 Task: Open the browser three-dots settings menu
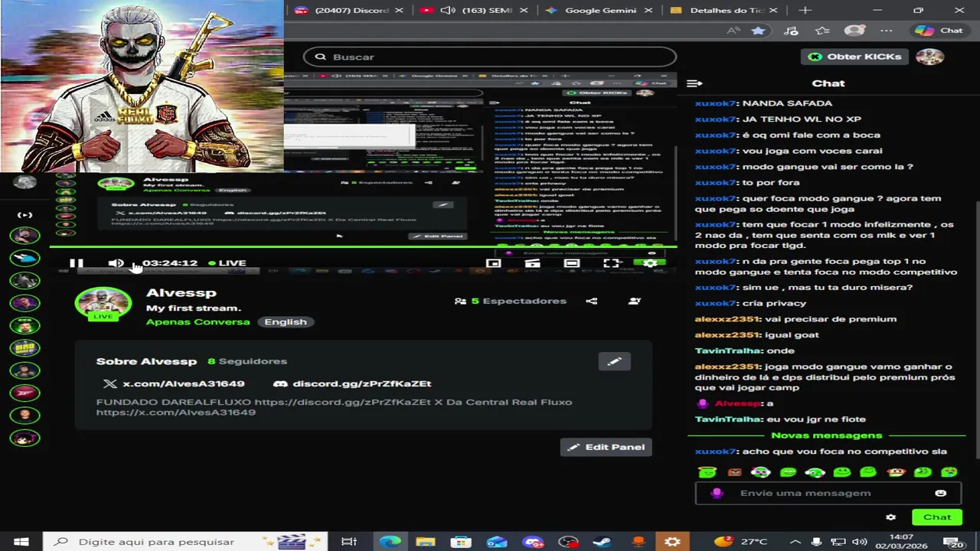click(887, 31)
